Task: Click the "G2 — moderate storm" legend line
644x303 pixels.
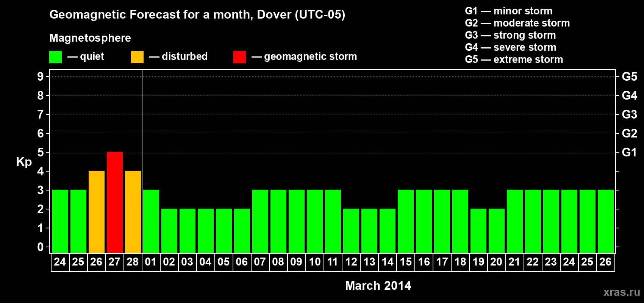Action: coord(517,23)
